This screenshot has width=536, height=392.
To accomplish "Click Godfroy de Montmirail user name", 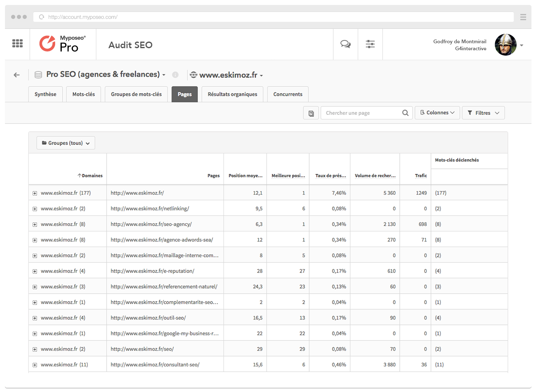I will point(459,41).
